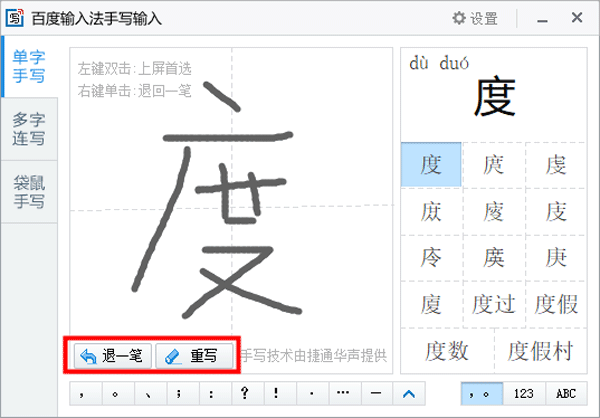Image resolution: width=600 pixels, height=418 pixels.
Task: Clear the canvas with 重写 button
Action: click(194, 356)
